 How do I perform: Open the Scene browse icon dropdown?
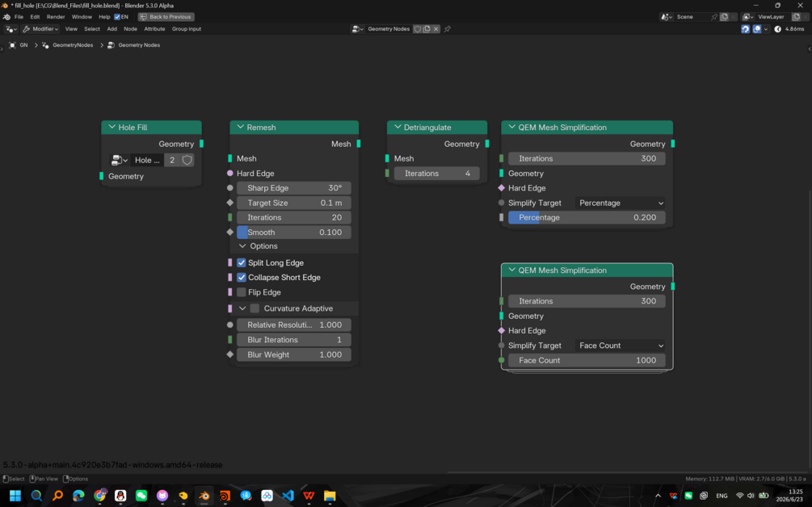(667, 17)
